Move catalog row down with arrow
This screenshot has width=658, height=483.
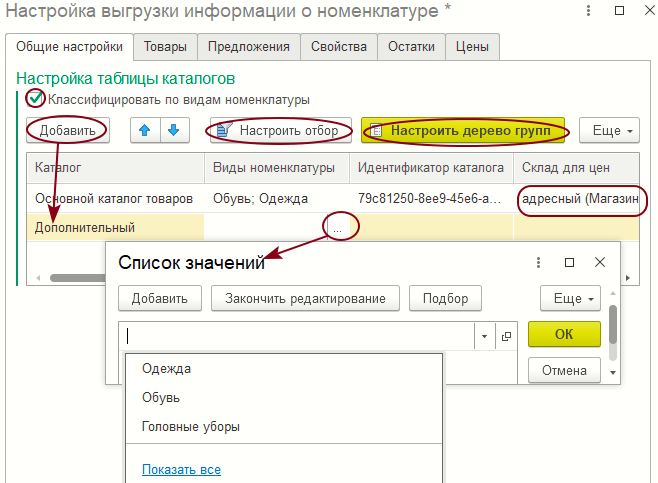(174, 131)
